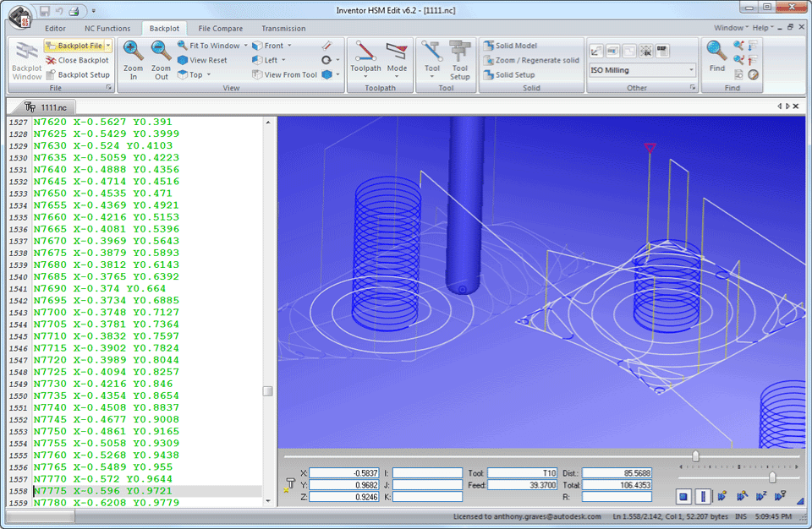812x529 pixels.
Task: Click the Print icon in quick access toolbar
Action: (x=74, y=11)
